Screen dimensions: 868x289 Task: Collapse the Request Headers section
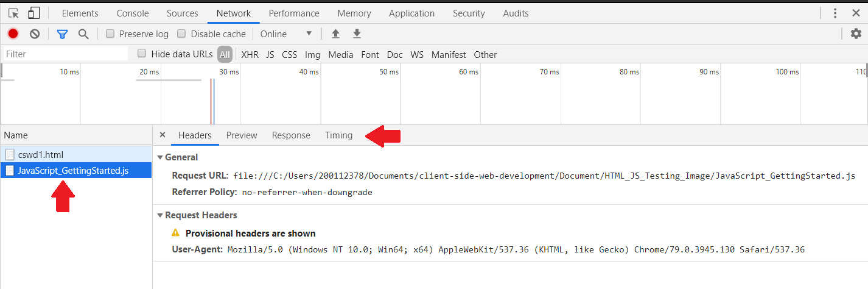(x=160, y=215)
